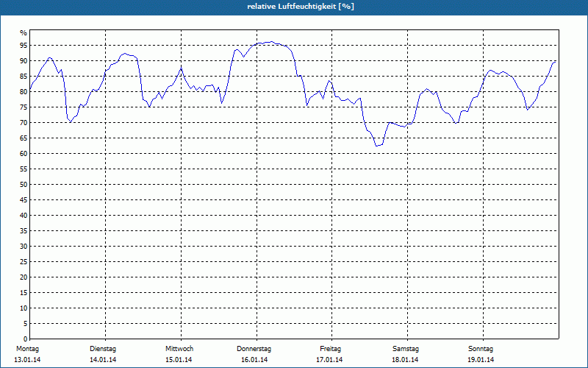
Task: Select the 35 y-axis value
Action: (24, 231)
